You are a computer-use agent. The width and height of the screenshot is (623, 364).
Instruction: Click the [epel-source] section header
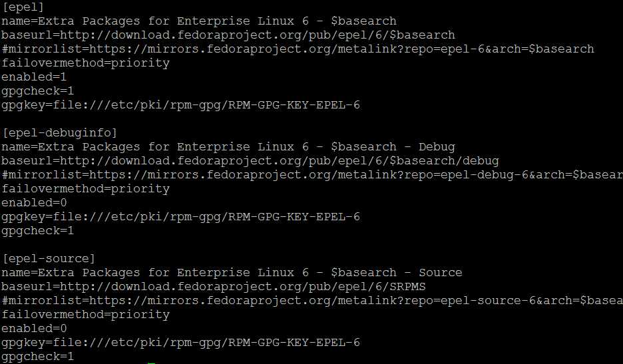coord(49,258)
